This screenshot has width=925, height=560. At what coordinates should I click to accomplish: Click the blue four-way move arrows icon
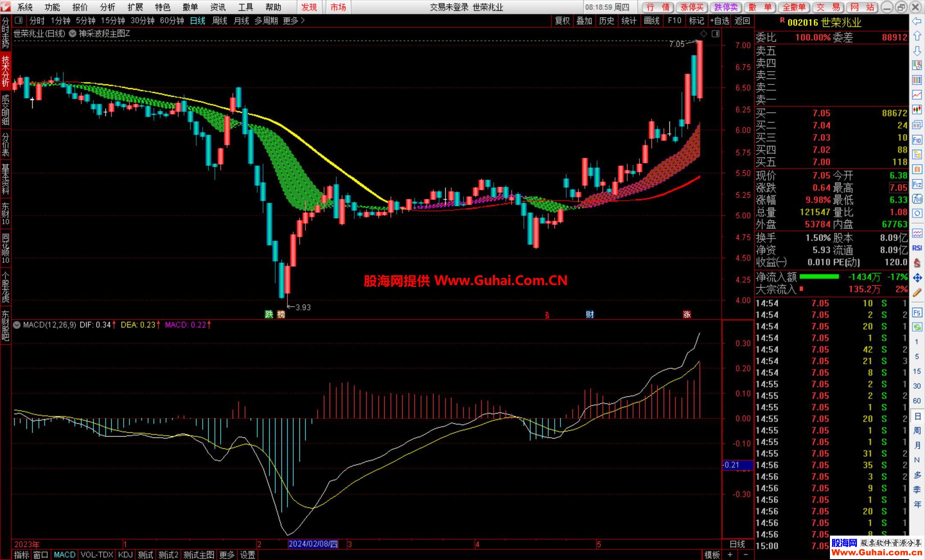(x=917, y=278)
